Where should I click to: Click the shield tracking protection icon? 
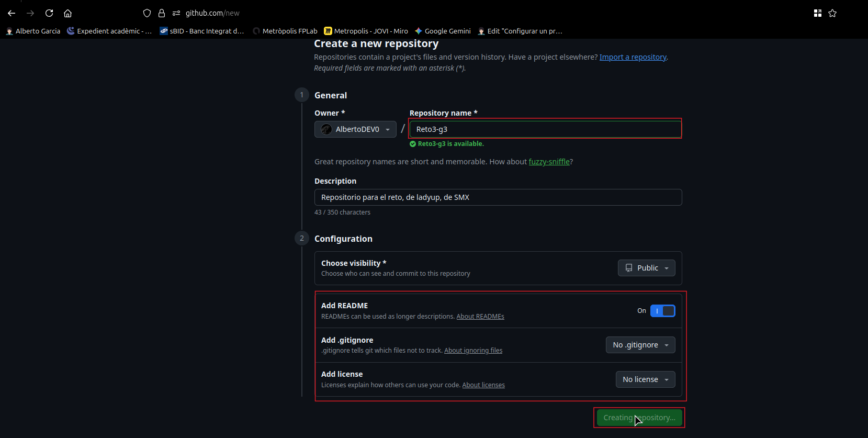point(147,13)
